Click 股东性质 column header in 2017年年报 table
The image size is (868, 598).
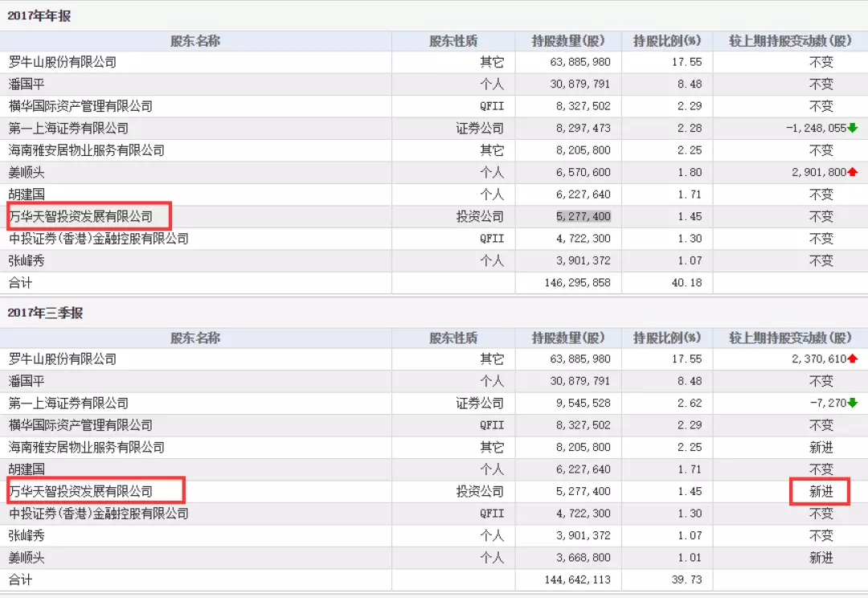(x=453, y=41)
